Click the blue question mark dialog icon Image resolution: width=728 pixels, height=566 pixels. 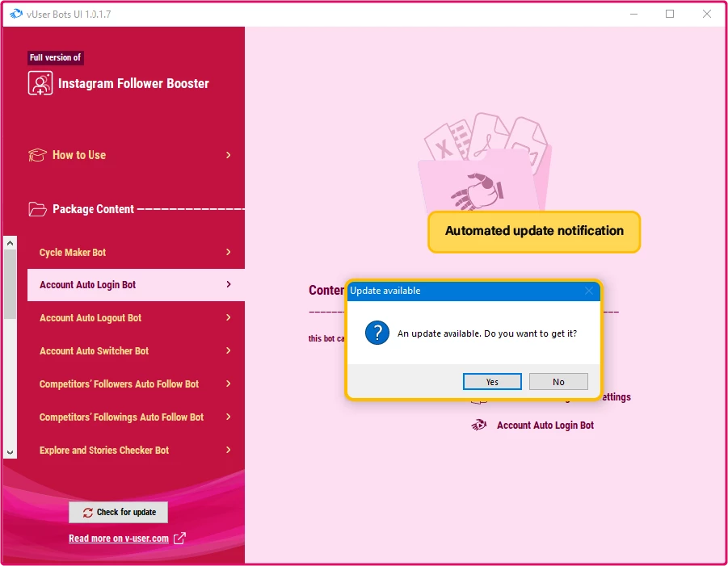[377, 333]
